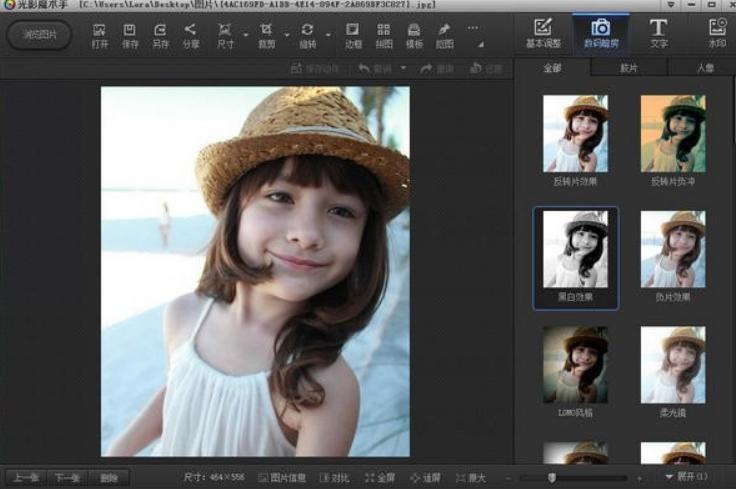Open the 文字 (Text) panel

[658, 33]
